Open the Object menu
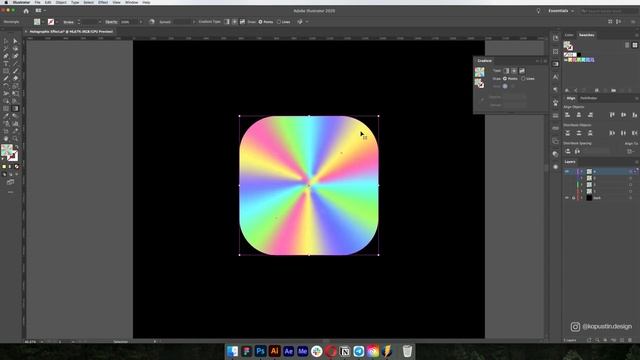640x360 pixels. pos(61,2)
